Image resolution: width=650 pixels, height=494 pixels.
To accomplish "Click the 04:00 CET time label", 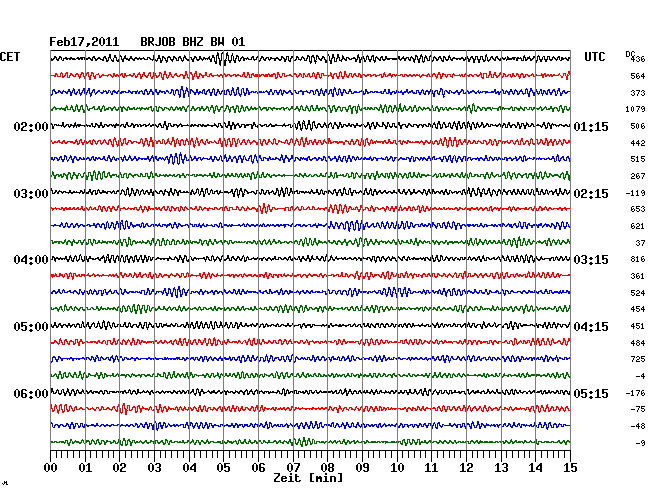I will point(31,260).
